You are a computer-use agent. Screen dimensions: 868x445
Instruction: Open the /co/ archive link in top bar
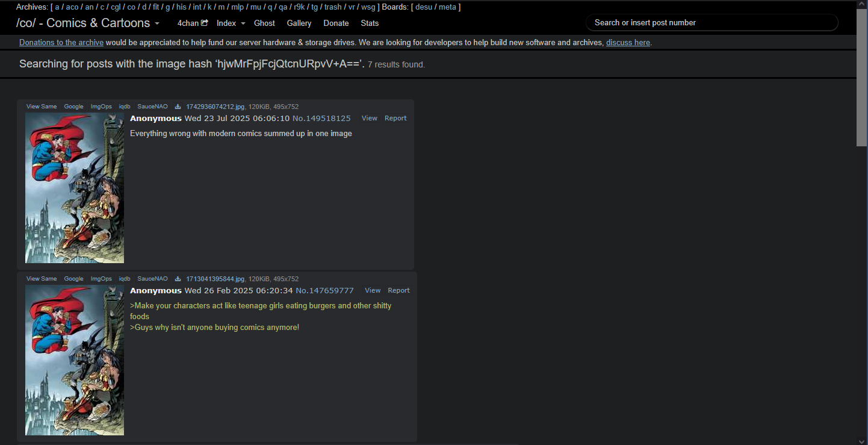pyautogui.click(x=131, y=7)
